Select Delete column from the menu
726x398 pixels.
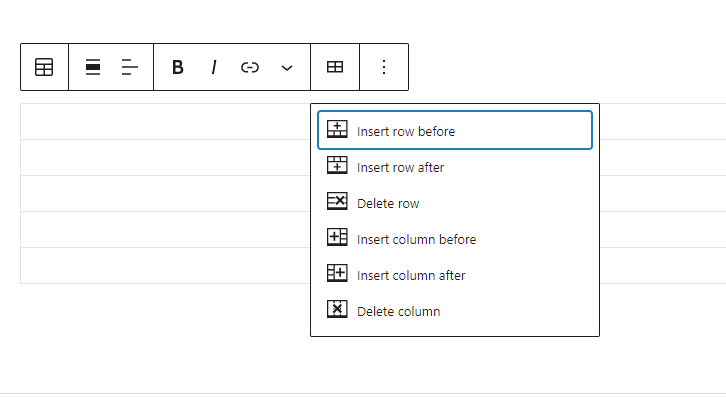pyautogui.click(x=455, y=311)
